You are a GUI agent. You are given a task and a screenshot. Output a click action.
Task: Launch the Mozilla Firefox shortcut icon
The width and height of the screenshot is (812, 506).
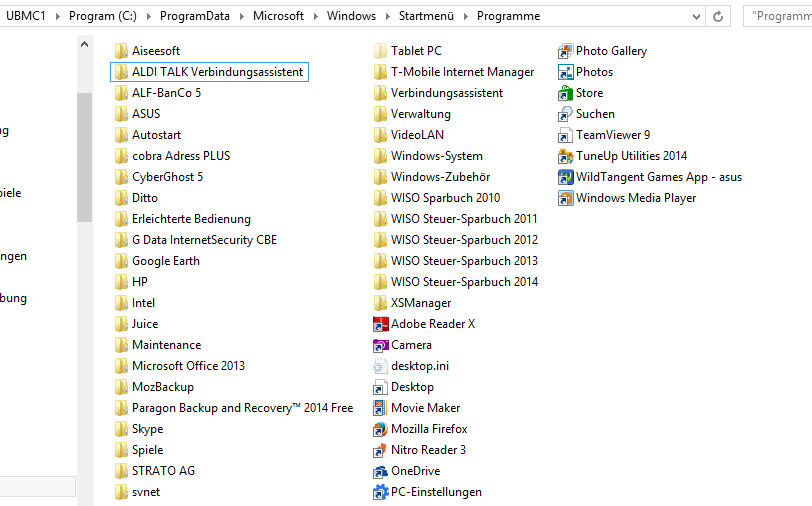pyautogui.click(x=381, y=429)
